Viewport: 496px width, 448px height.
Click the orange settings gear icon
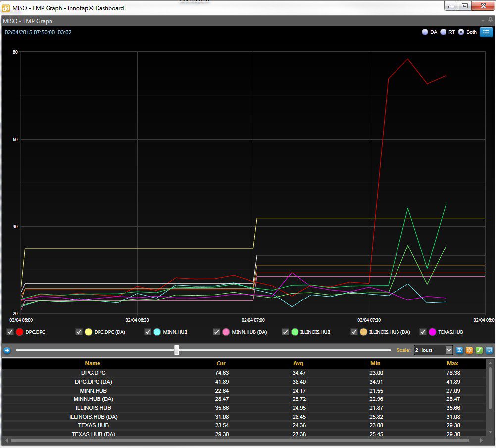tap(469, 350)
